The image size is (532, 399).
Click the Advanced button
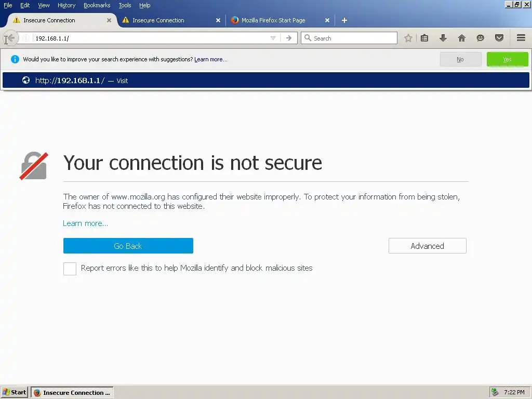coord(427,246)
